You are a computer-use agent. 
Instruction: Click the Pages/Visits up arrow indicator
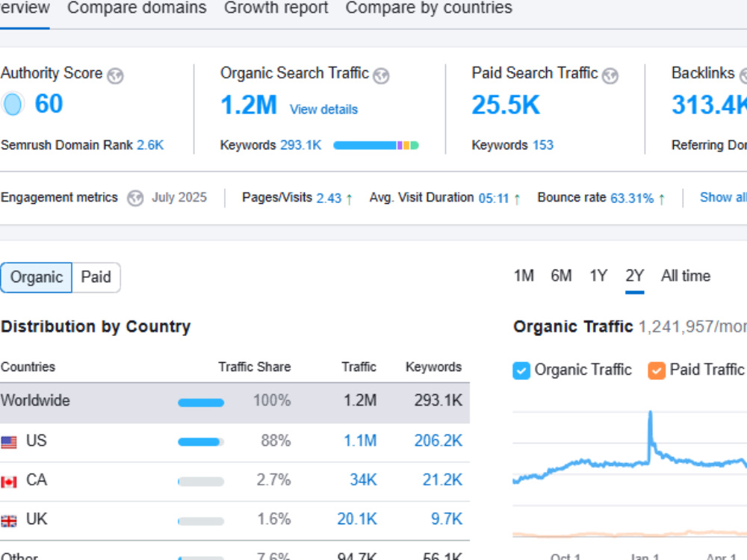349,199
